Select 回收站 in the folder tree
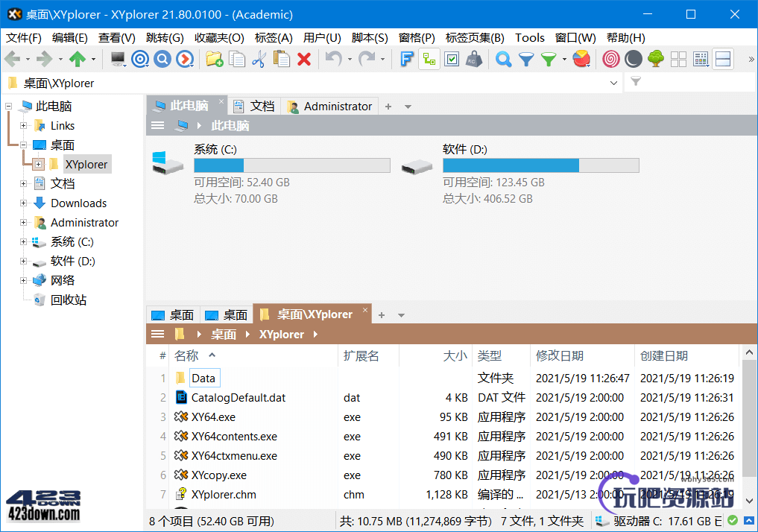Screen dimensions: 758x532 (x=68, y=300)
